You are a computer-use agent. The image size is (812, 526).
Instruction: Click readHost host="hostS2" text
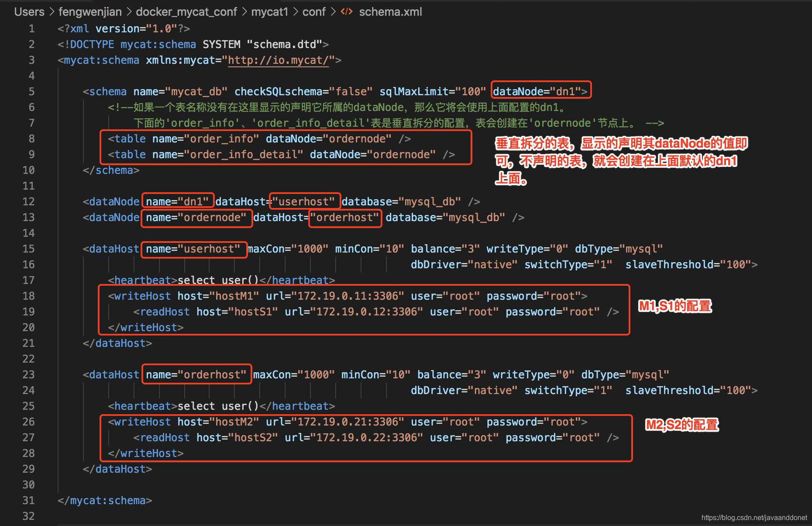pyautogui.click(x=237, y=438)
